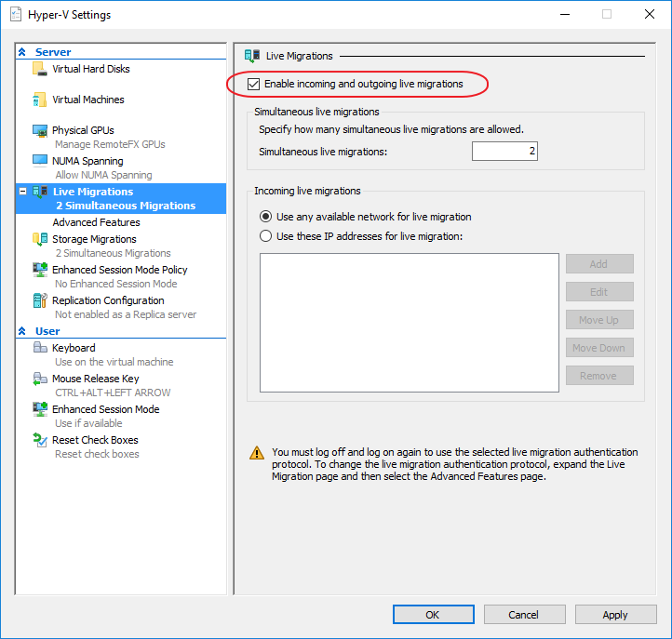The image size is (672, 639).
Task: Uncheck Enable incoming and outgoing live migrations
Action: click(253, 84)
